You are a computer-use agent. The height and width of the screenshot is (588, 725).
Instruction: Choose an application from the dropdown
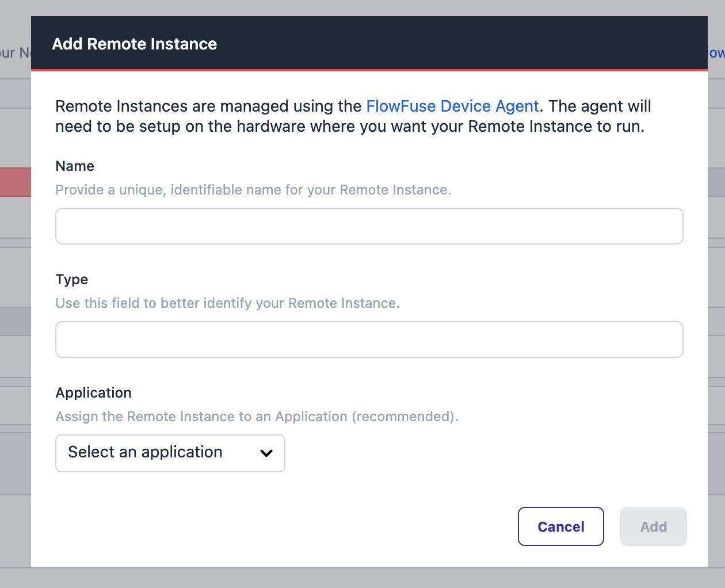pyautogui.click(x=170, y=453)
